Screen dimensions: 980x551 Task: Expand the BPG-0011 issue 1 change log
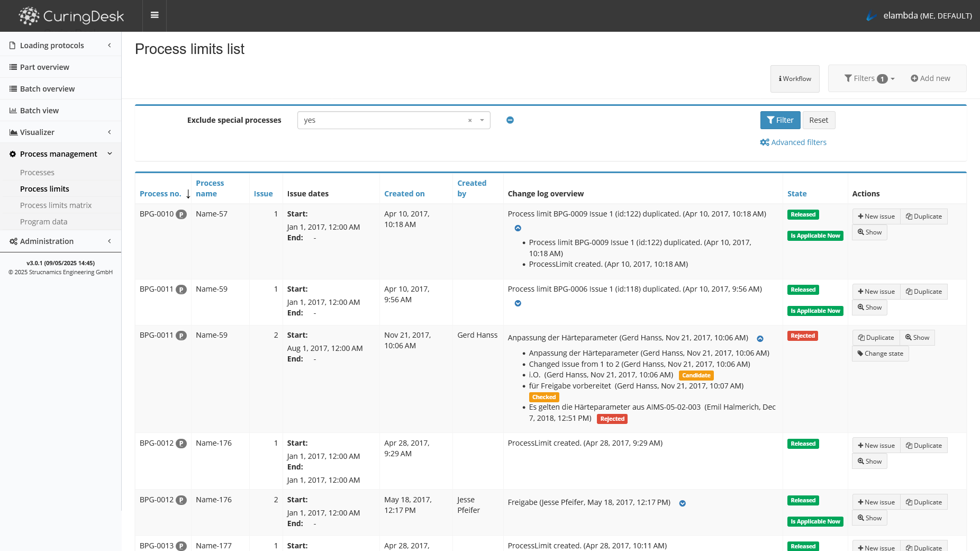pyautogui.click(x=518, y=303)
